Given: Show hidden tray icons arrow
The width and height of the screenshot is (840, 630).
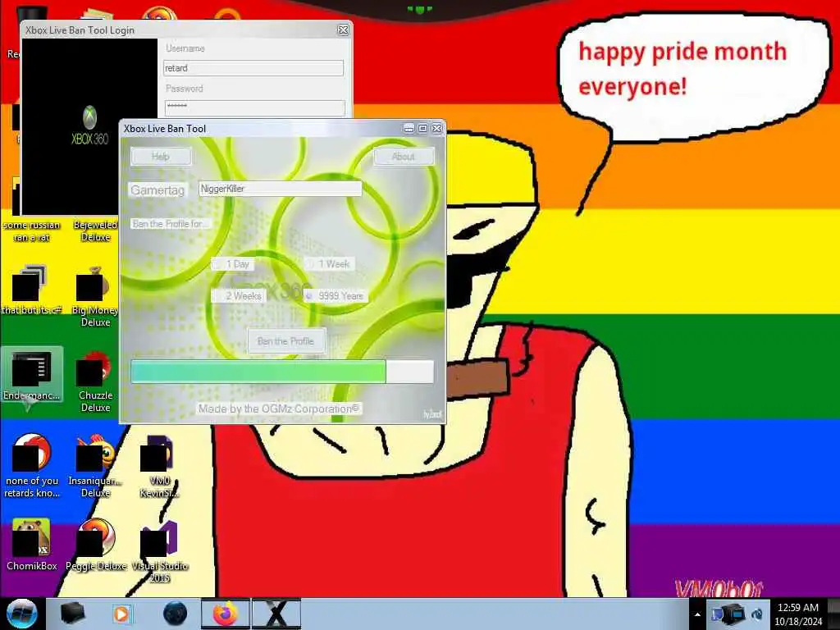Looking at the screenshot, I should [x=697, y=614].
